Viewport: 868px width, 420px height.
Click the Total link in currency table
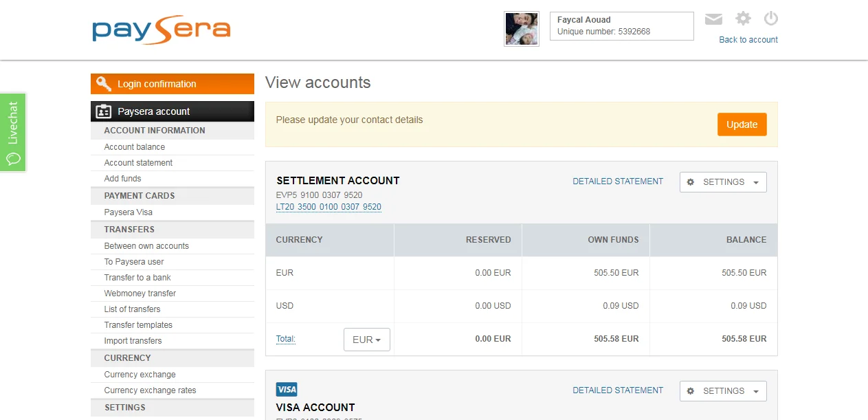(285, 339)
